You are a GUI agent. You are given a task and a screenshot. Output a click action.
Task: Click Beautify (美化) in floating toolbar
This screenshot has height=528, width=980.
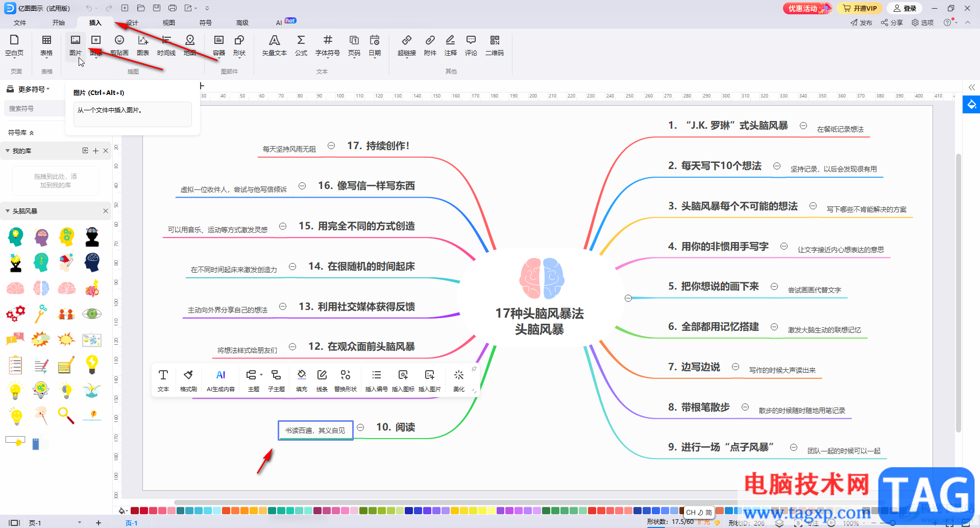(x=459, y=380)
